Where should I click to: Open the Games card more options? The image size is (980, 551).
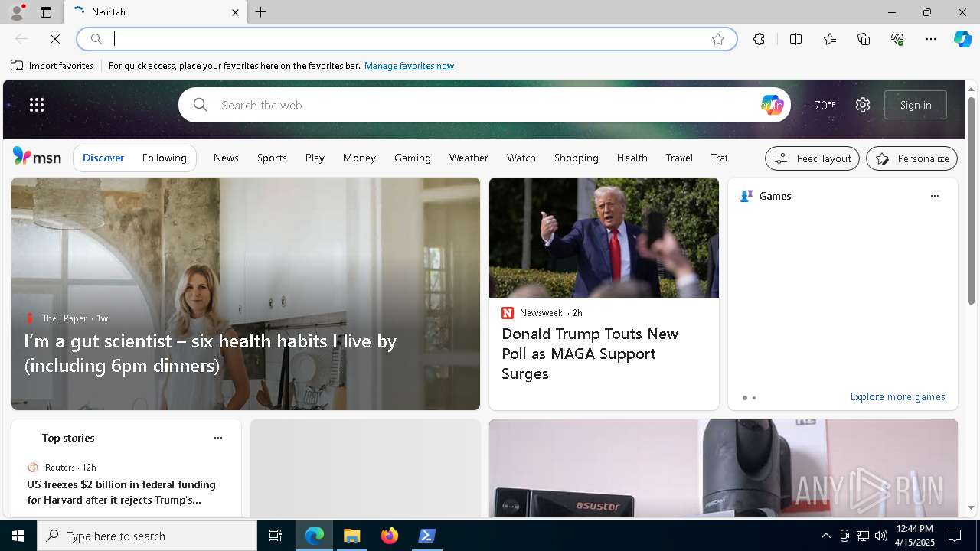[x=934, y=196]
